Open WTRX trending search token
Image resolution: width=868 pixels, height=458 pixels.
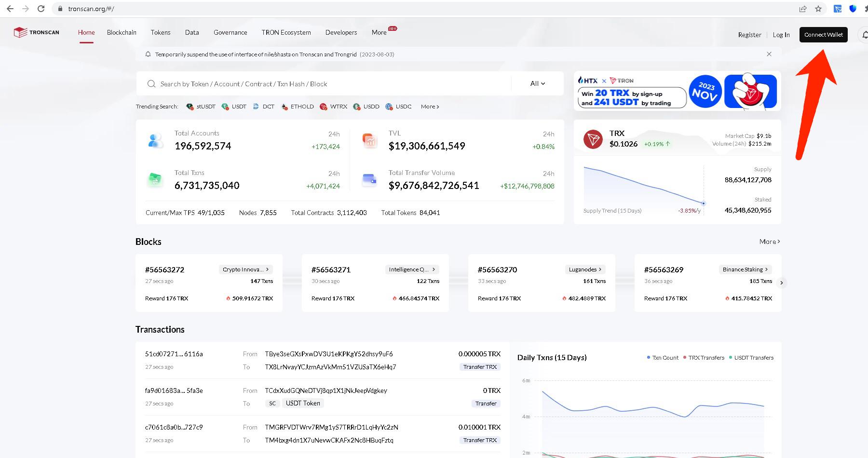tap(334, 107)
